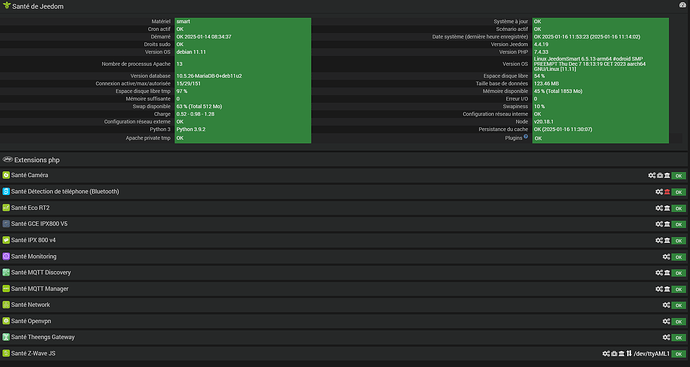This screenshot has height=367, width=690.
Task: Click the building icon on Santé Eco RT2 row
Action: click(x=667, y=208)
